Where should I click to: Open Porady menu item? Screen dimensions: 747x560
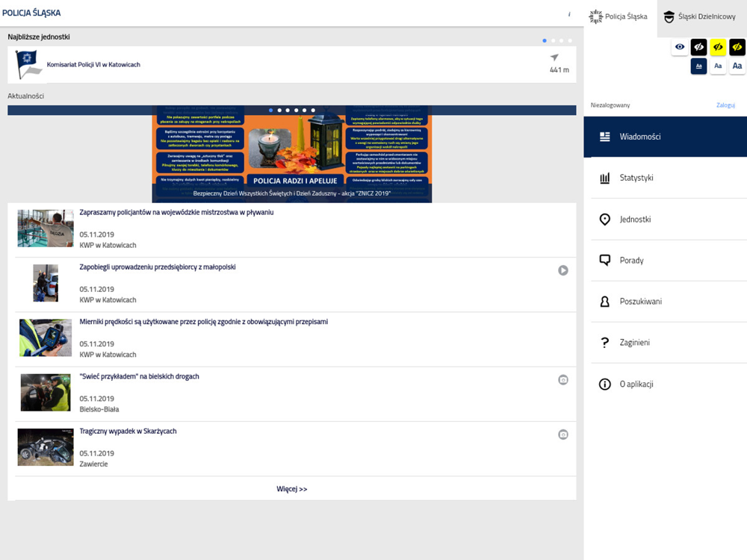[665, 260]
